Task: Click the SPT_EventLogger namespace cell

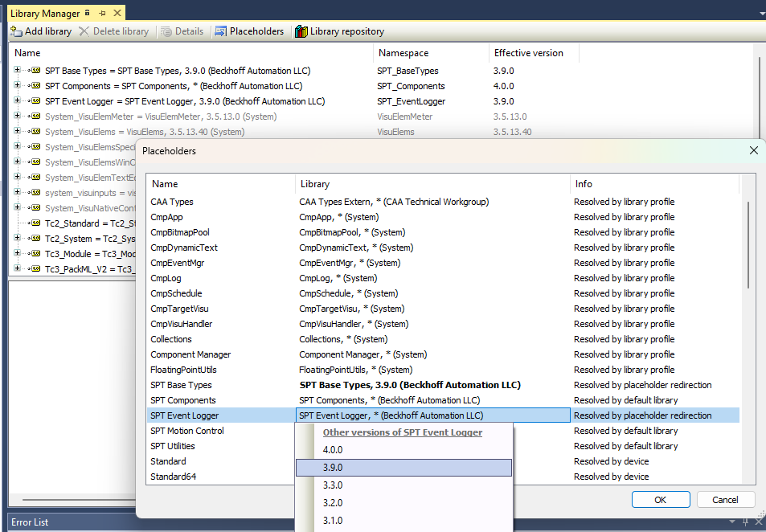Action: tap(412, 101)
